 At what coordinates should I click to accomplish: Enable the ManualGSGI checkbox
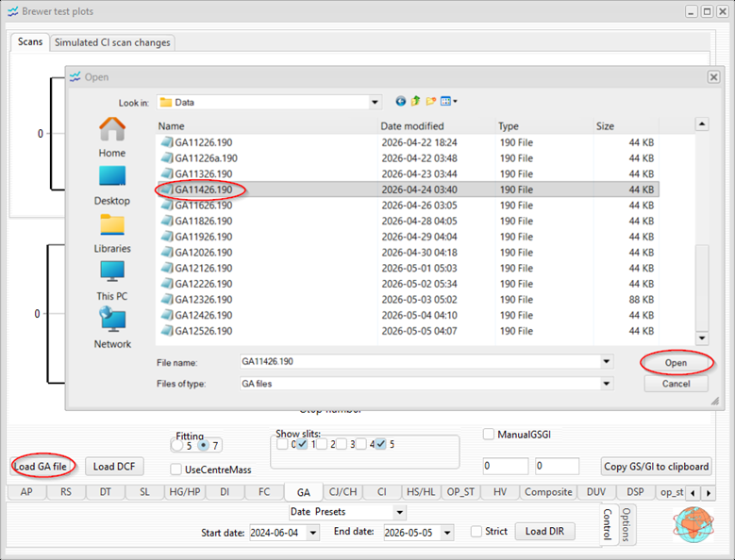pyautogui.click(x=489, y=434)
